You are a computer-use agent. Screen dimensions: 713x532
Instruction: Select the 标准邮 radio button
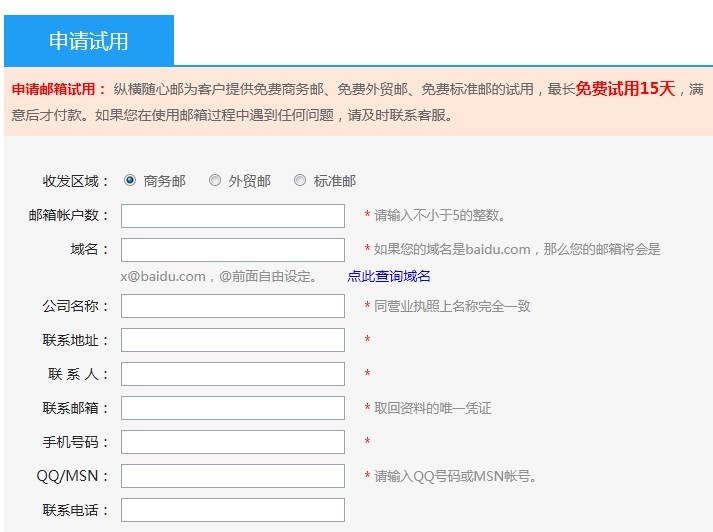300,181
